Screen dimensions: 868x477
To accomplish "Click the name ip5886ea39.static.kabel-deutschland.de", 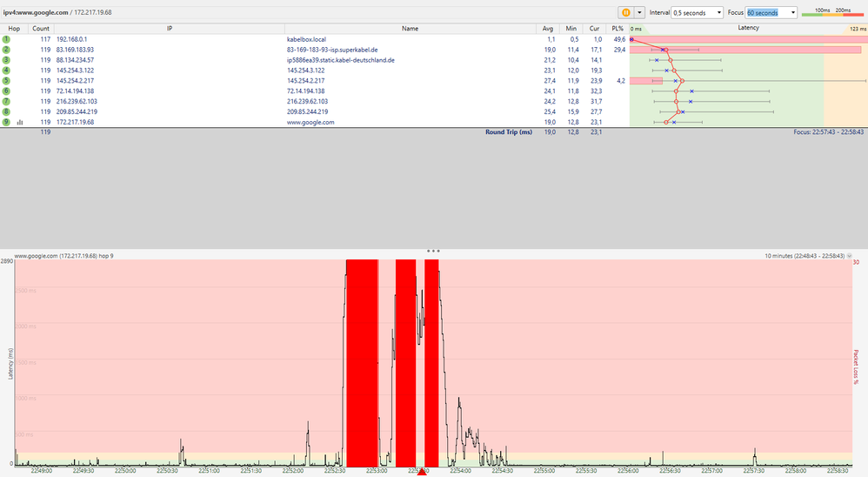I will click(x=340, y=60).
